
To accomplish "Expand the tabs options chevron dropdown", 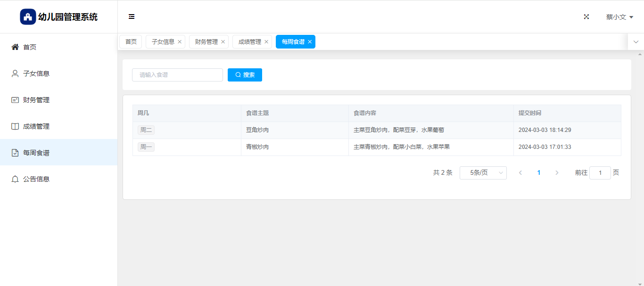I will pos(636,42).
